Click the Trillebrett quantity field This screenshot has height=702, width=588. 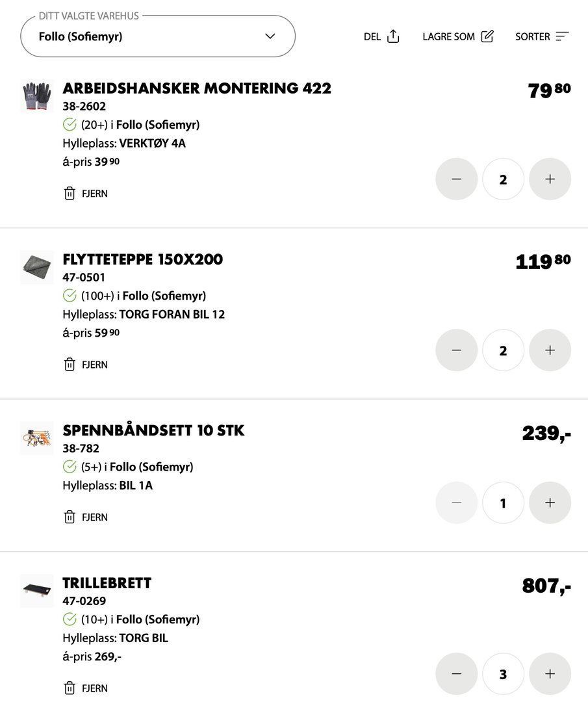pos(503,674)
